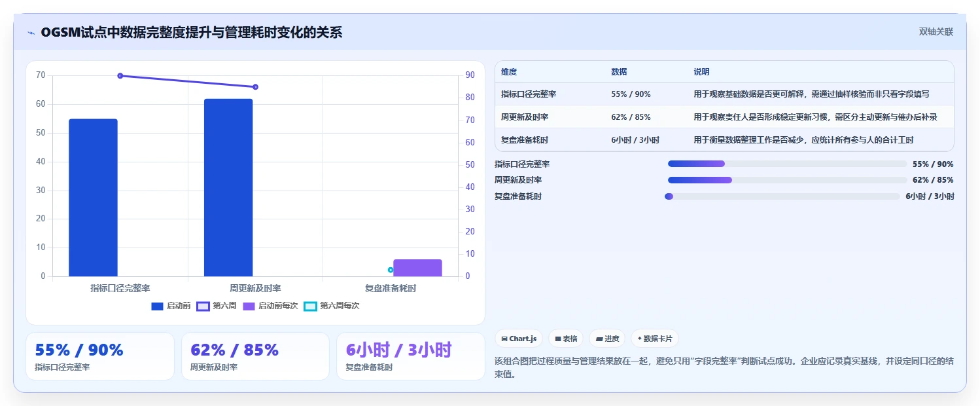Viewport: 980px width, 406px height.
Task: Click the description starting 用于观察基础数据
Action: tap(811, 94)
